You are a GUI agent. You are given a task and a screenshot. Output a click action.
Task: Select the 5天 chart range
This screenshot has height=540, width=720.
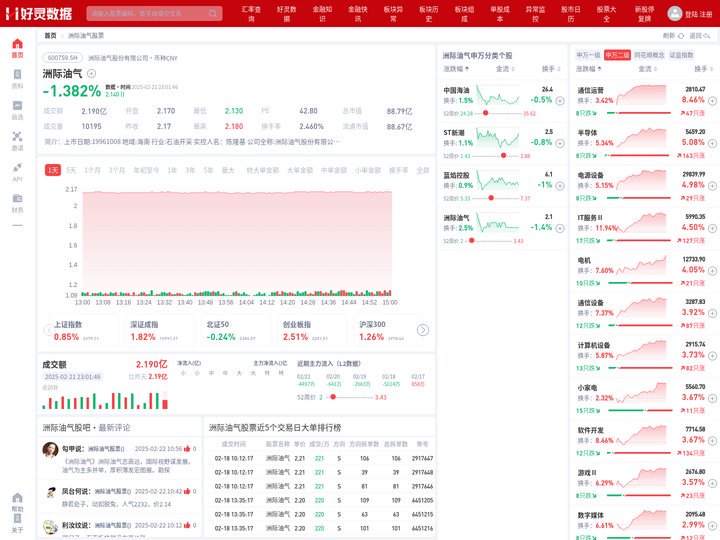click(x=71, y=170)
